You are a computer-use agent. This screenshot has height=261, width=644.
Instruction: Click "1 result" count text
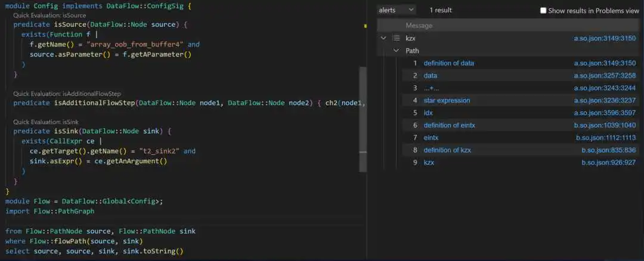point(440,10)
